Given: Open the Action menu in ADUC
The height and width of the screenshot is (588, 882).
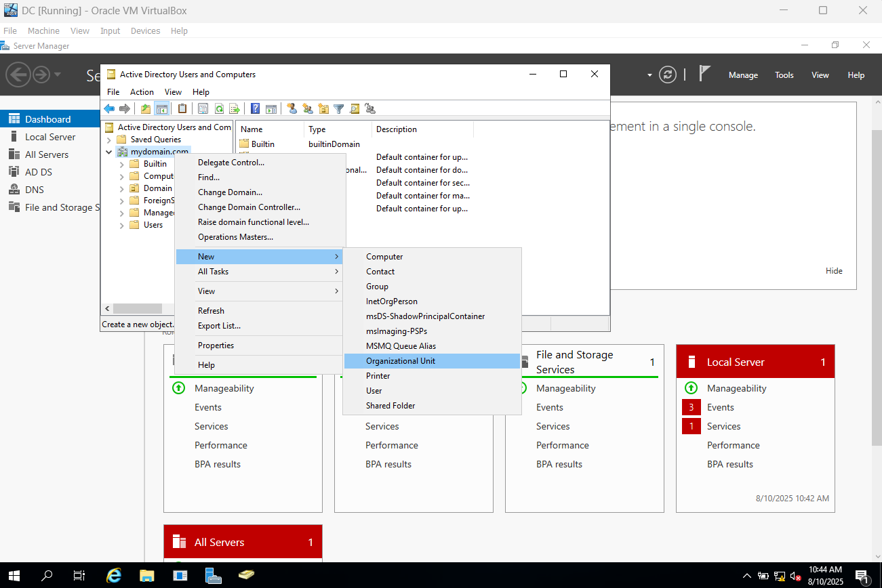Looking at the screenshot, I should [x=142, y=92].
